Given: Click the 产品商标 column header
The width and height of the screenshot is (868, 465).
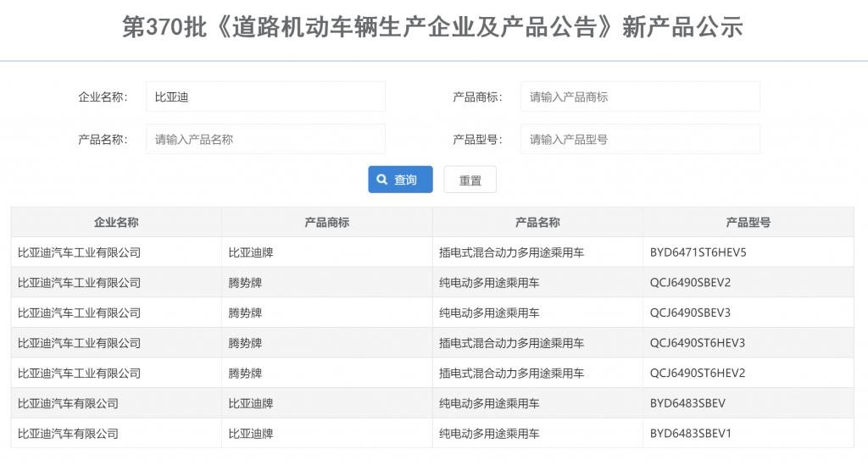Looking at the screenshot, I should [x=326, y=222].
